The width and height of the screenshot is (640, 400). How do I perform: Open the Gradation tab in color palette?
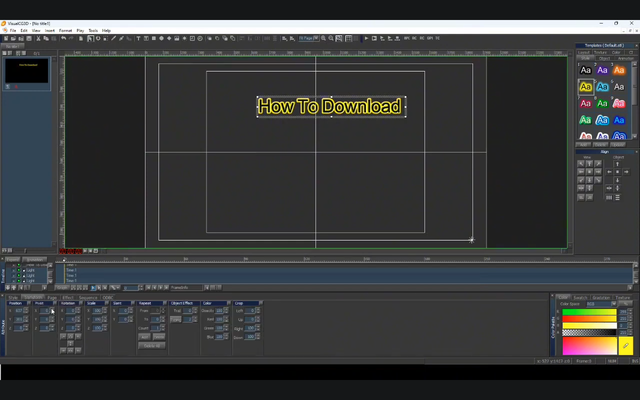(601, 298)
